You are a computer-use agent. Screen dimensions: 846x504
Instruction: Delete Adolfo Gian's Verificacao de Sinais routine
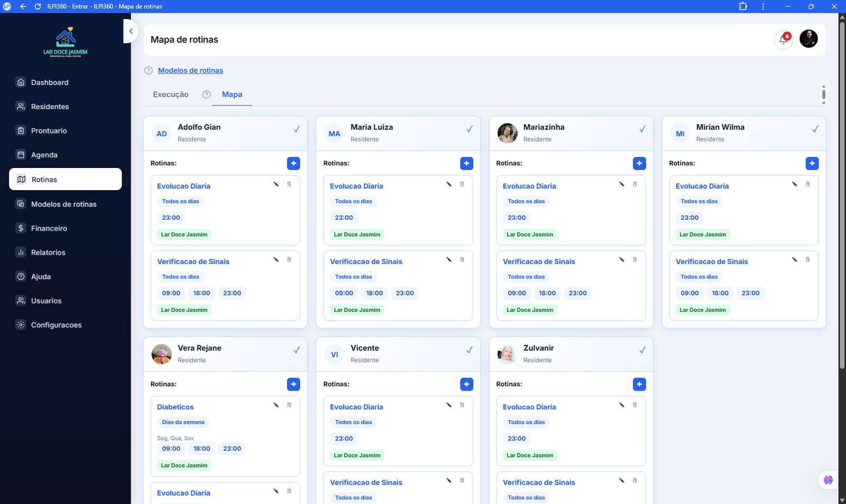click(x=289, y=260)
